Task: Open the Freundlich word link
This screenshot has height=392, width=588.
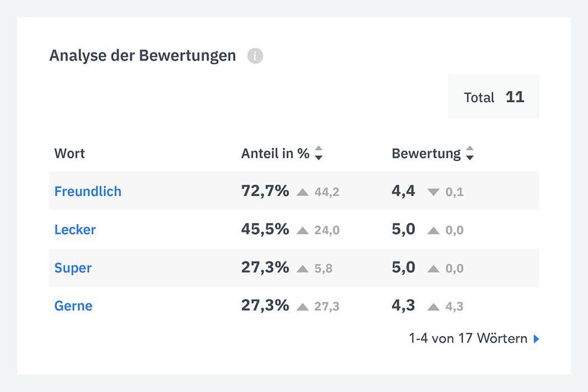Action: point(88,192)
